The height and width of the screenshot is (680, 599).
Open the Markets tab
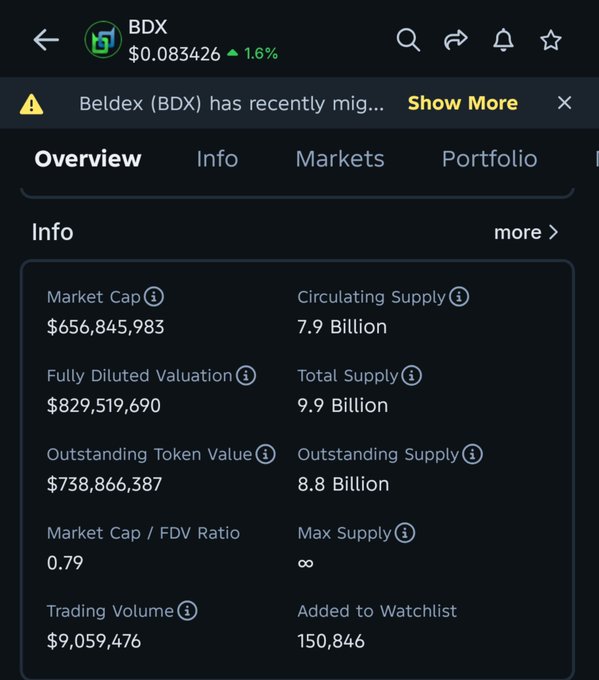coord(340,159)
